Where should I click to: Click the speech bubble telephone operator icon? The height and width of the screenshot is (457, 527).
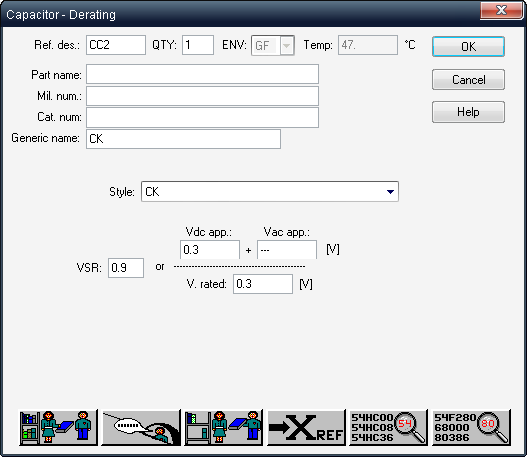[141, 427]
